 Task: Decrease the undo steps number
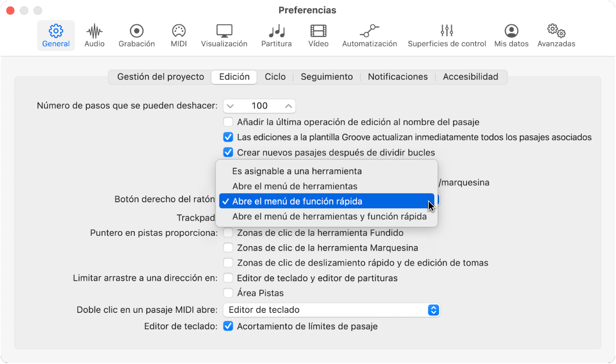pos(230,106)
